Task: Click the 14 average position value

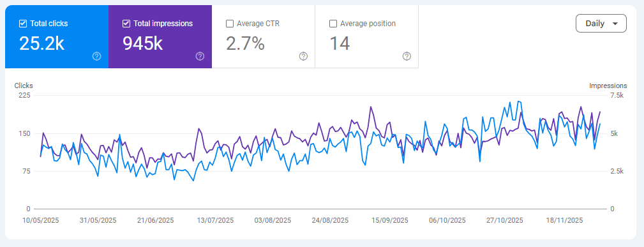Action: (x=340, y=43)
